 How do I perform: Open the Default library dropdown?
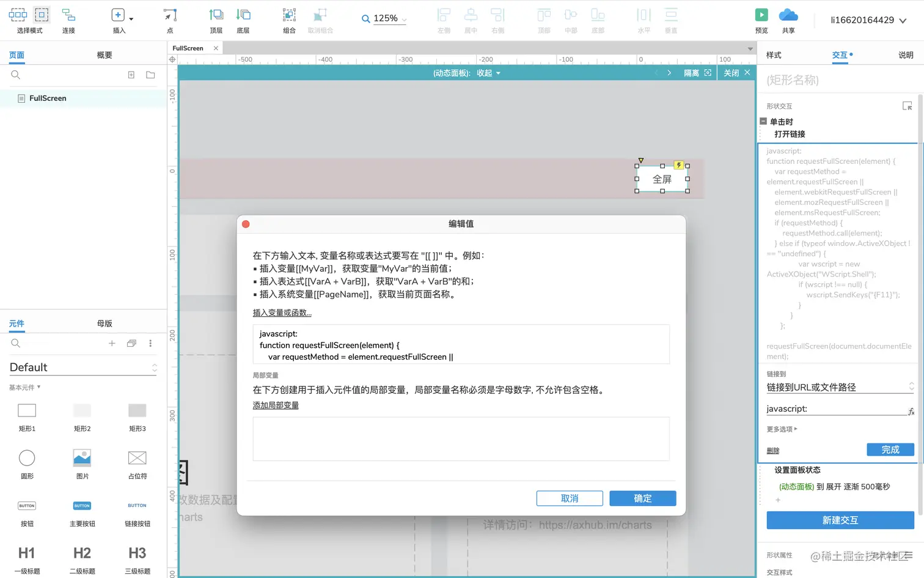point(83,367)
